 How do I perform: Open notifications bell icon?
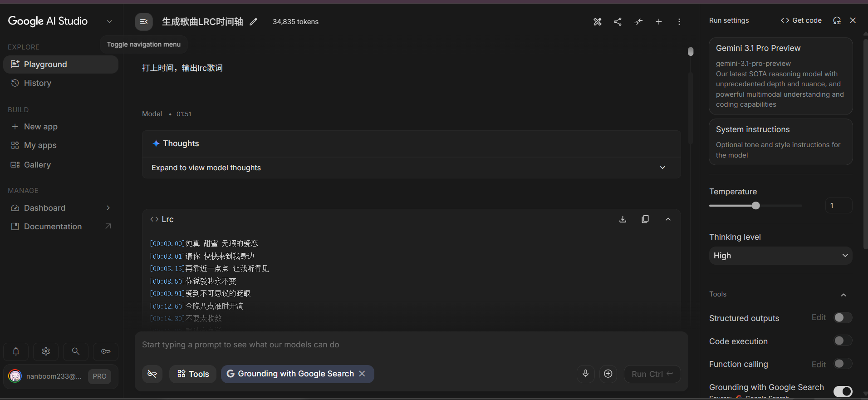[16, 351]
